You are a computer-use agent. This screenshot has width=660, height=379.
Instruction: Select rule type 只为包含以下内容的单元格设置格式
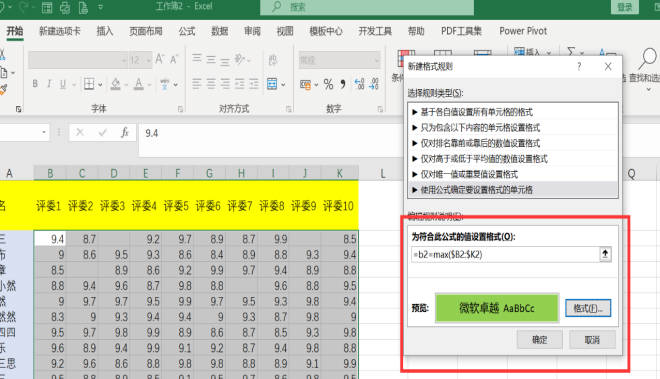click(513, 128)
